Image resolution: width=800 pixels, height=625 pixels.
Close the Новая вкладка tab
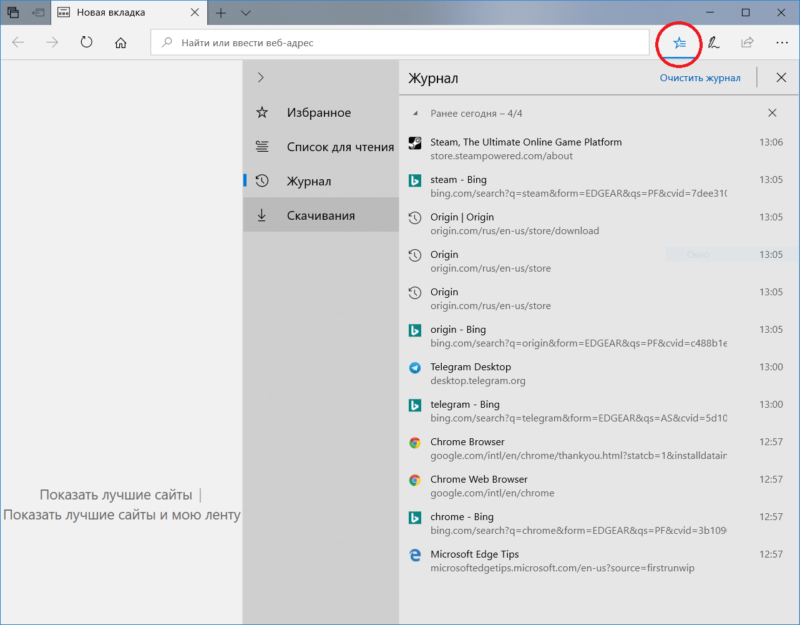(195, 12)
